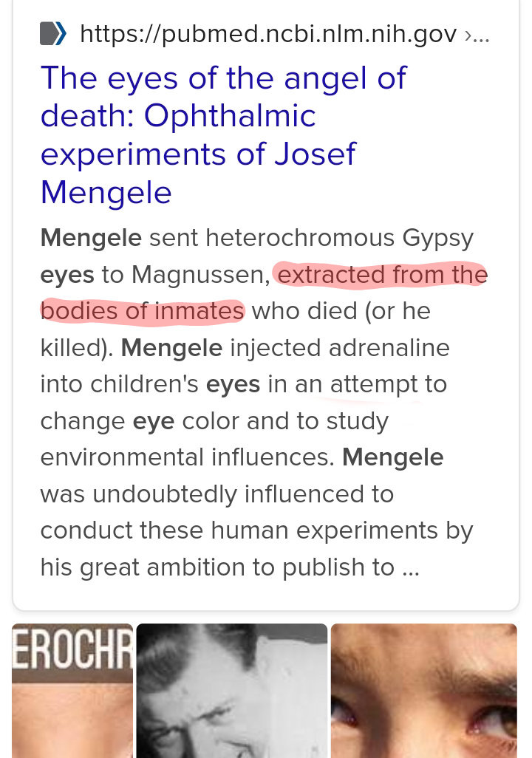Open the left thumbnail labeled "EROCHR"
Image resolution: width=532 pixels, height=758 pixels.
coord(72,691)
